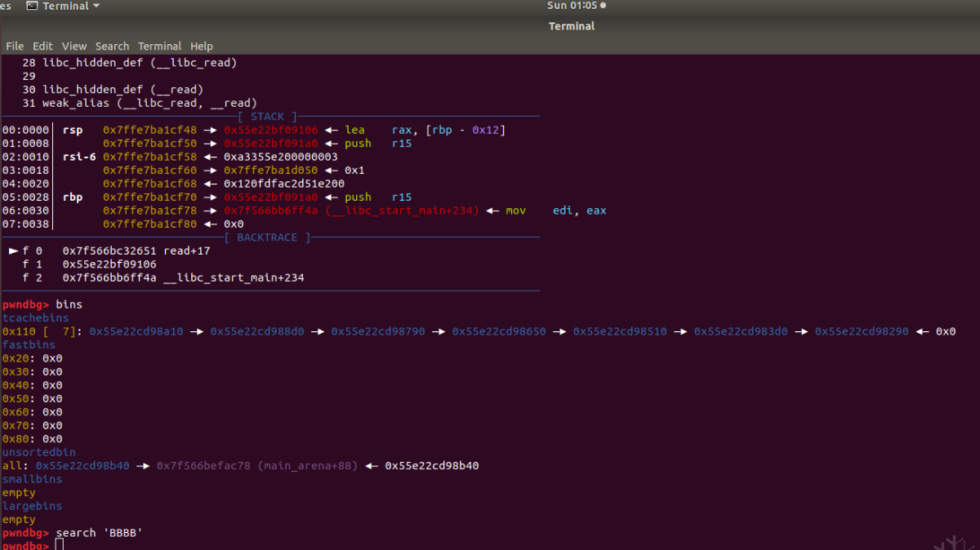This screenshot has width=980, height=550.
Task: Expand the Terminal app menu dropdown arrow
Action: pos(96,6)
